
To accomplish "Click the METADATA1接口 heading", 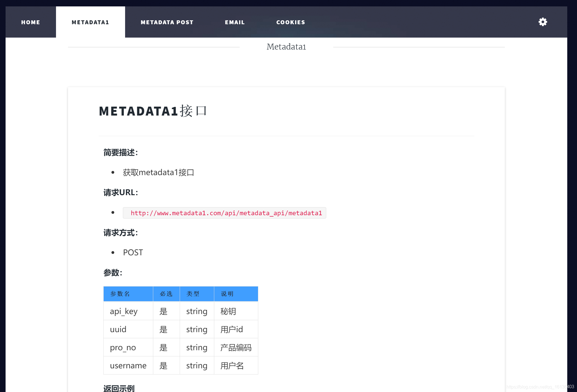I will pos(153,111).
